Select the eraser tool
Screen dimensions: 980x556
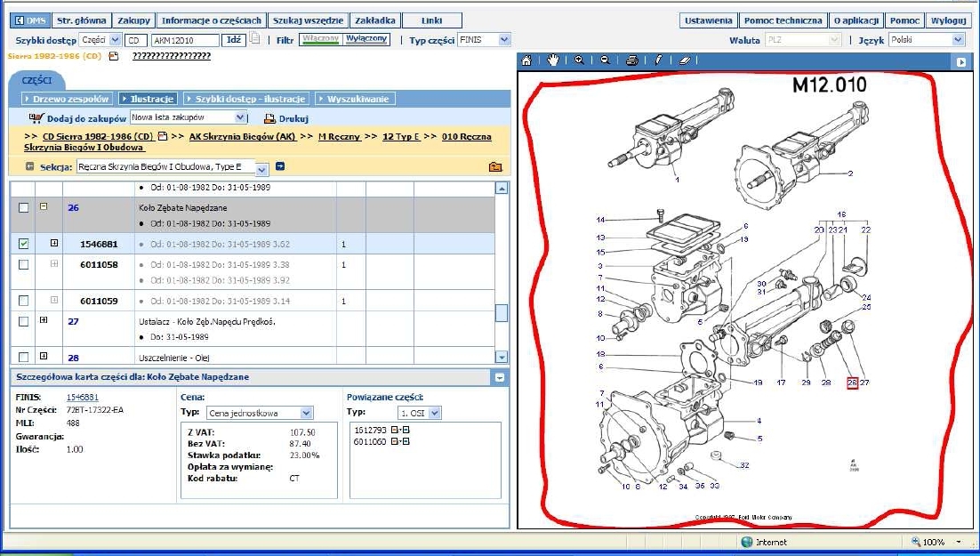tap(685, 60)
